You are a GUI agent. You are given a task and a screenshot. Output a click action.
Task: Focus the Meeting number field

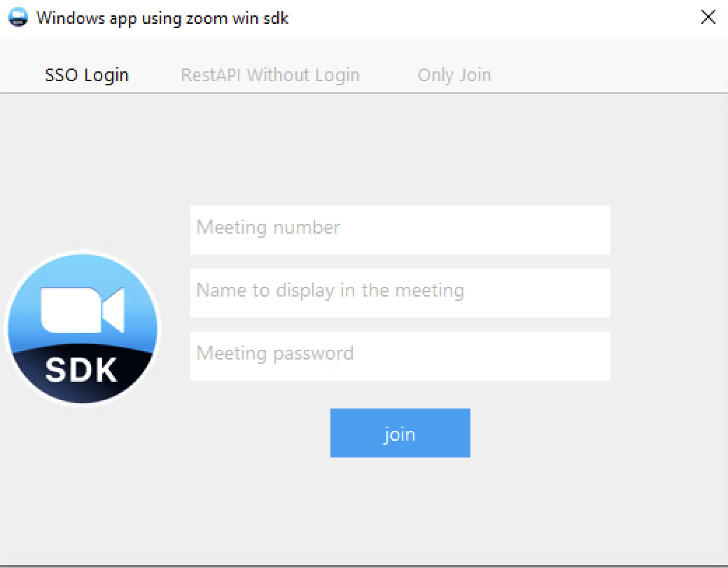point(400,230)
